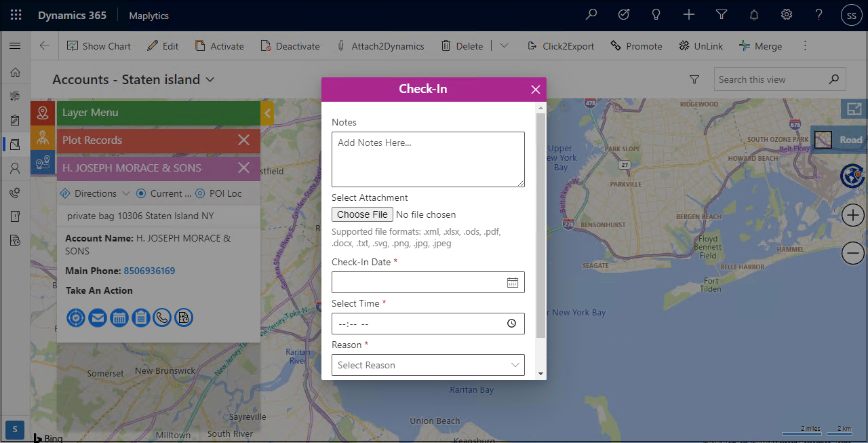
Task: Click the red location pin layer icon
Action: [43, 113]
